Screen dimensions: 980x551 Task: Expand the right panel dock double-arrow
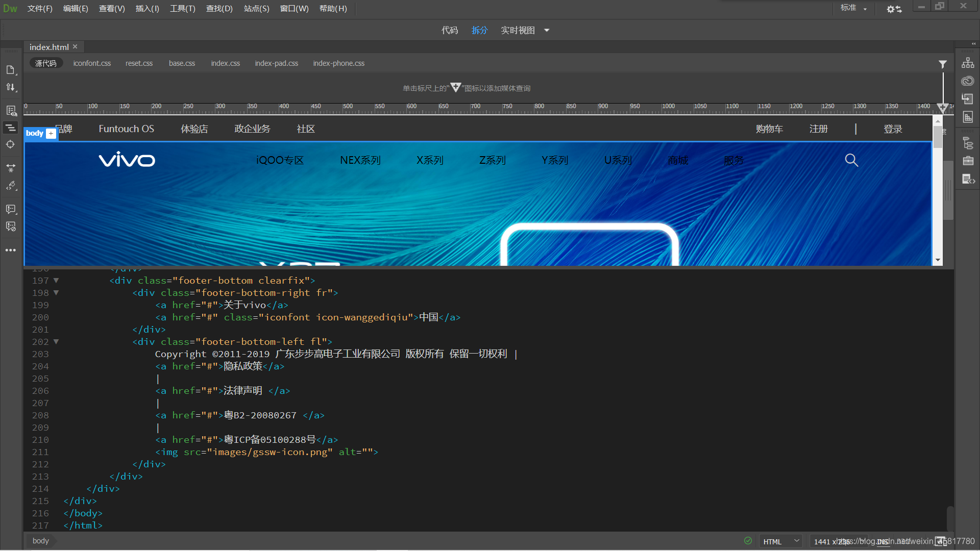click(x=973, y=44)
